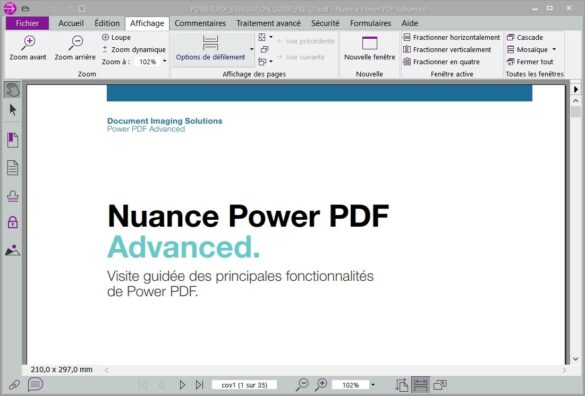Click the ribbon Zoom à 102% field
Screen dimensions: 585x396
click(x=148, y=62)
